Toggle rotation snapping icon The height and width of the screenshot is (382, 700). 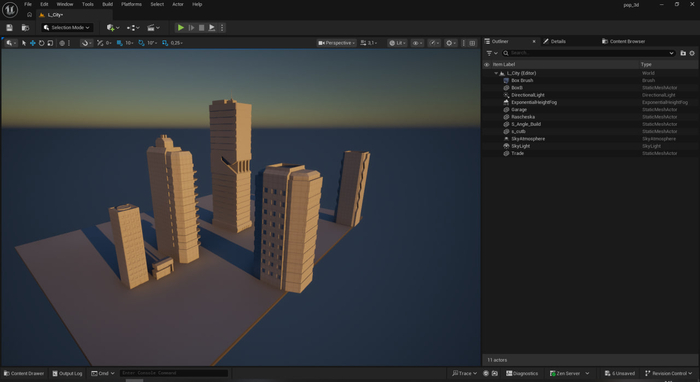click(x=141, y=43)
